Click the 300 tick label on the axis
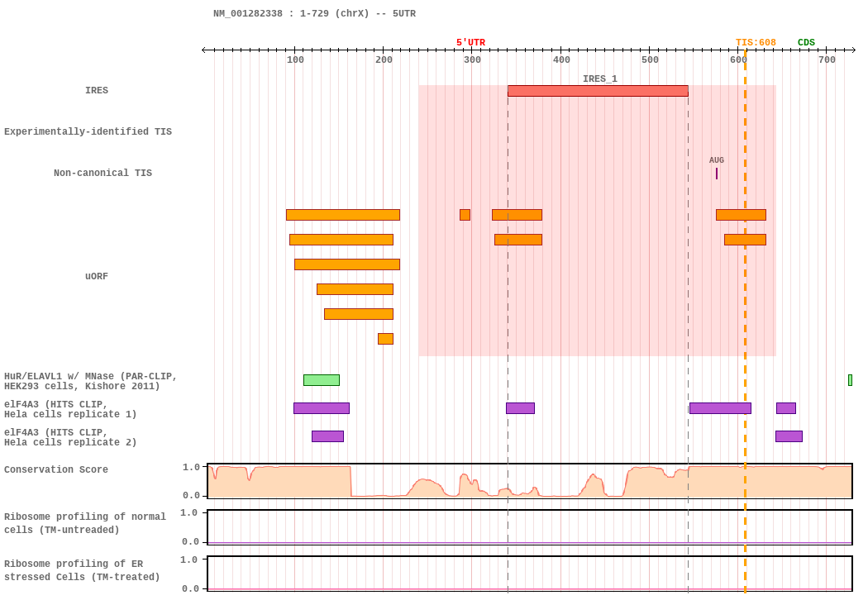This screenshot has height=600, width=868. click(472, 60)
